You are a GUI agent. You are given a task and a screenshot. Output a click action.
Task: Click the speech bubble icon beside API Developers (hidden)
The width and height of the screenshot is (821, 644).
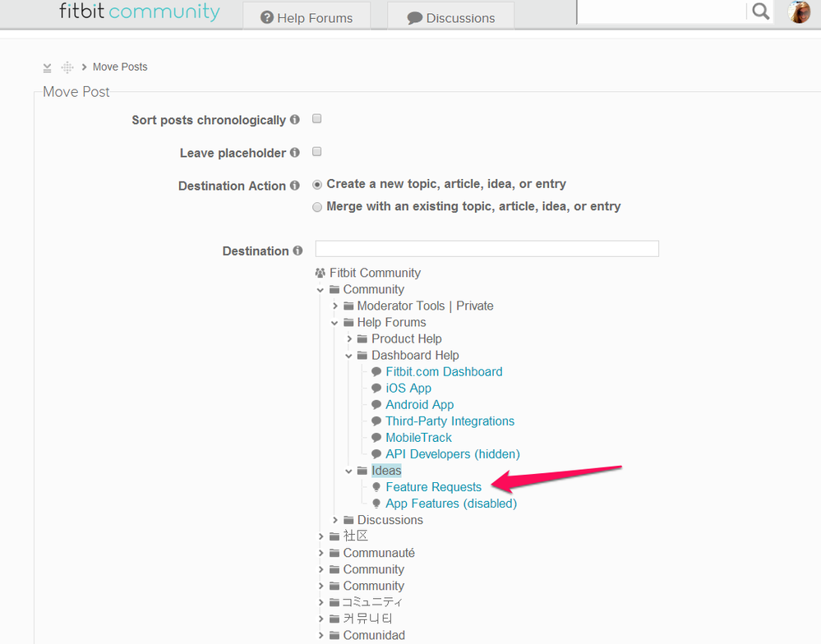pos(376,454)
